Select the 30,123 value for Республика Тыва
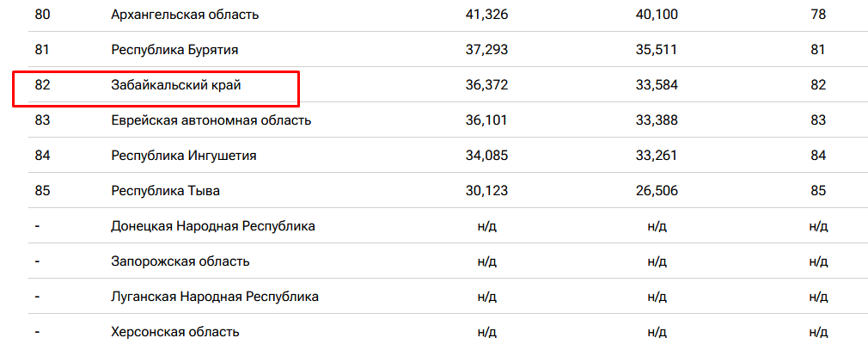Image resolution: width=868 pixels, height=344 pixels. 486,191
